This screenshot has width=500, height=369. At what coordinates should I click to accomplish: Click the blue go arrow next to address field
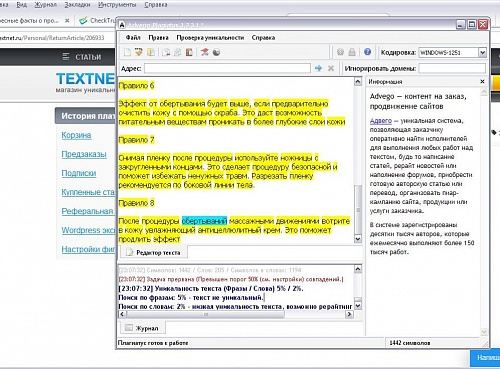click(x=318, y=68)
